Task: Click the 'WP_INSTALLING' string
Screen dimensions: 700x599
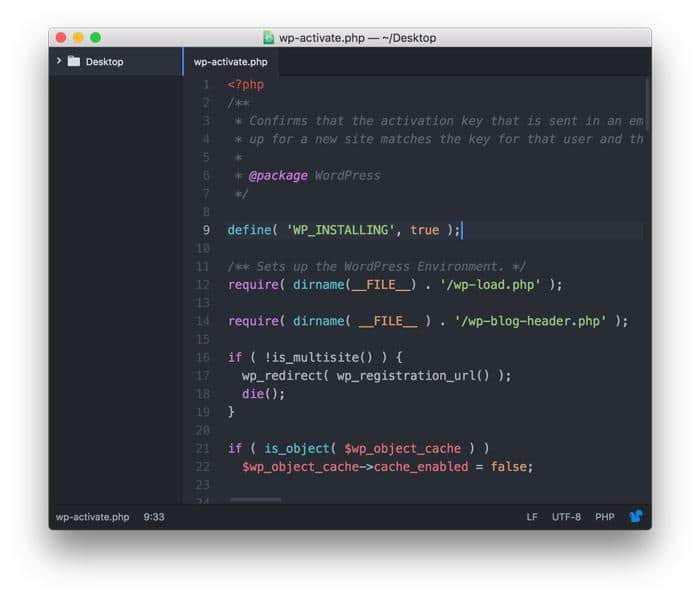Action: (x=341, y=230)
